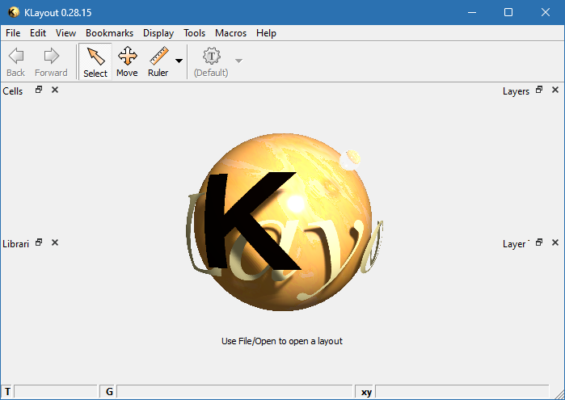Open the Ruler tool dropdown arrow
This screenshot has width=565, height=400.
pyautogui.click(x=179, y=61)
